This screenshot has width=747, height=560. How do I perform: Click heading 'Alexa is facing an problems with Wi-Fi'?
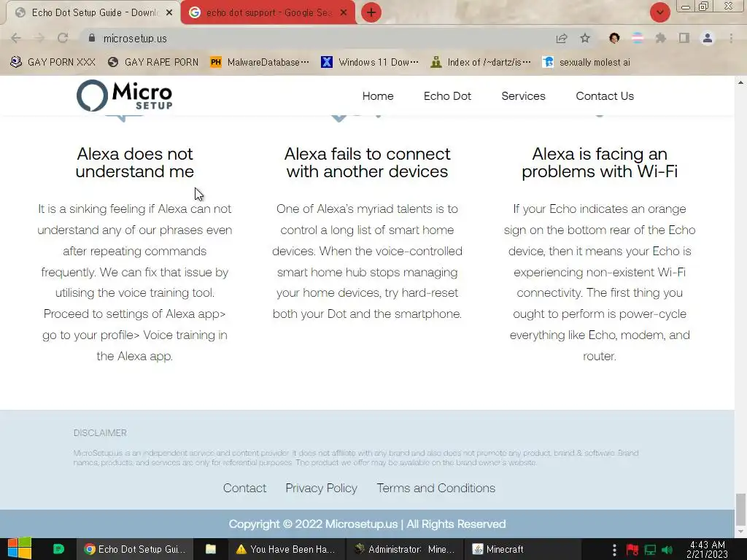[600, 163]
